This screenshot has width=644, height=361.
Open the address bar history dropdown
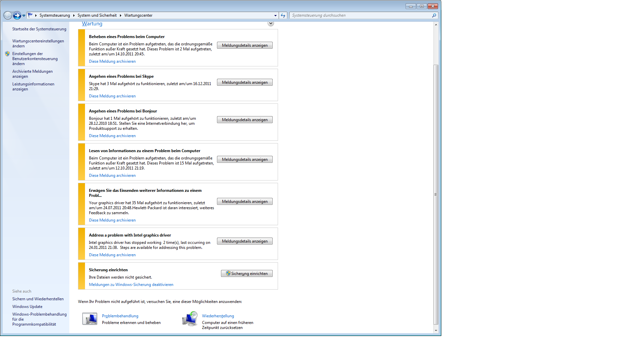click(x=275, y=15)
